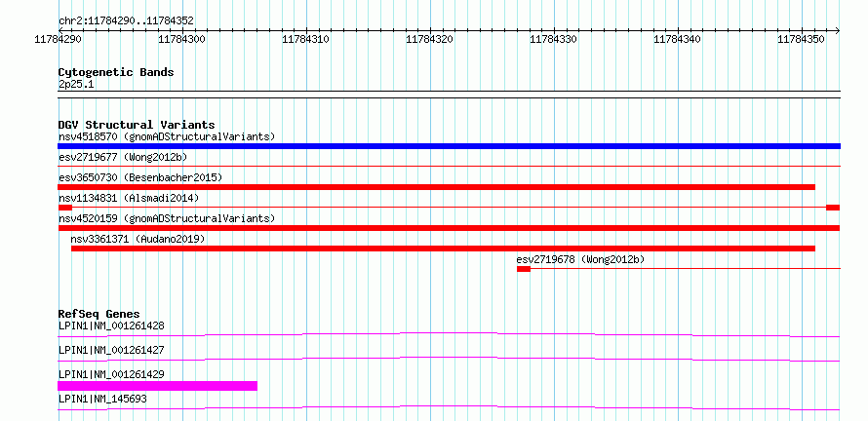Click ruler tick label 11784300
The image size is (868, 421).
point(182,39)
